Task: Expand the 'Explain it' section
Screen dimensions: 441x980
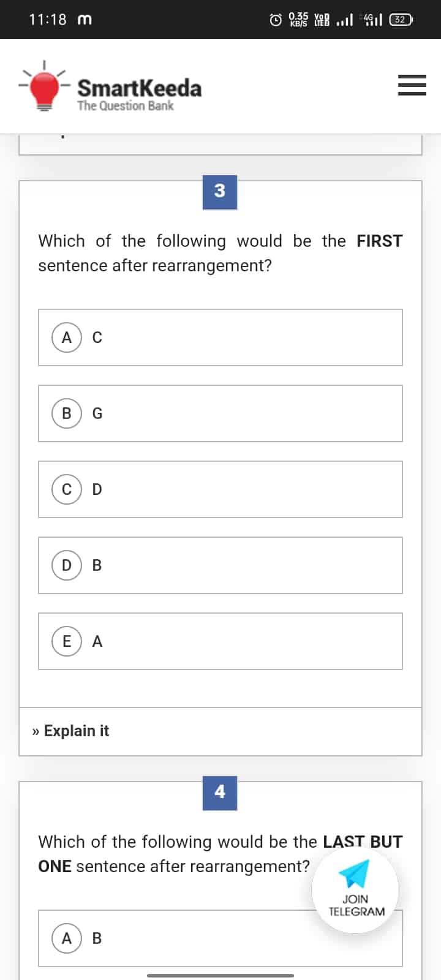Action: click(71, 731)
